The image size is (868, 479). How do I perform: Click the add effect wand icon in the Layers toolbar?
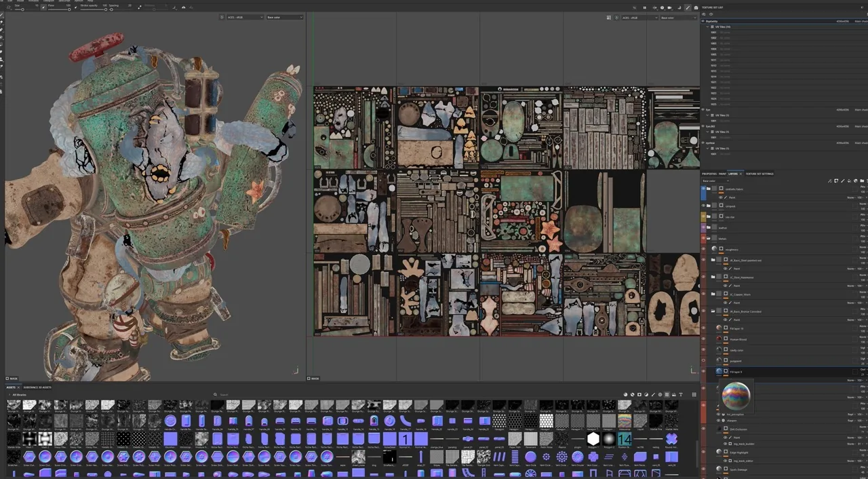point(831,181)
